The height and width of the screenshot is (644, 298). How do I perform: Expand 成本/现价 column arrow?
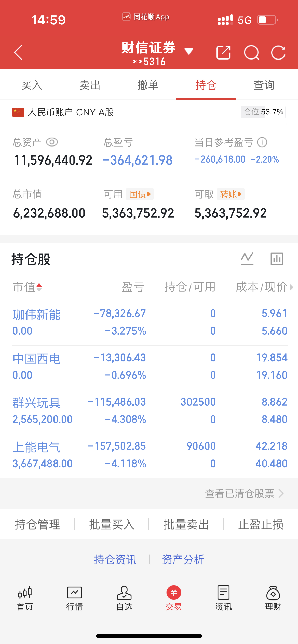[292, 287]
